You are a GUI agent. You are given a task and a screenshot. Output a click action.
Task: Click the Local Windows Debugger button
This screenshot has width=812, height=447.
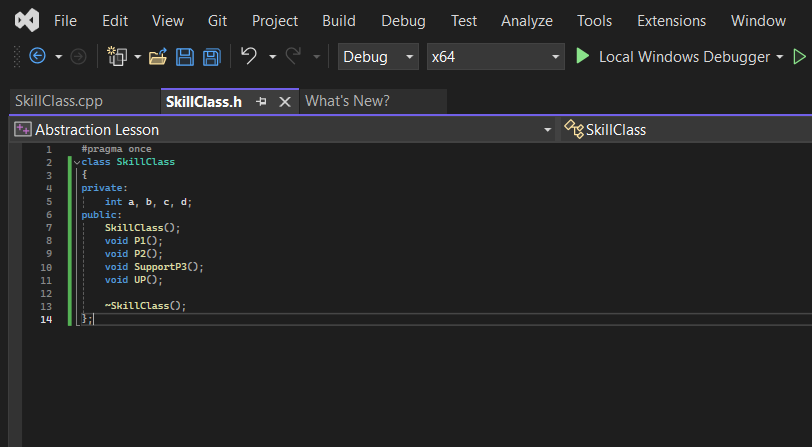point(684,56)
